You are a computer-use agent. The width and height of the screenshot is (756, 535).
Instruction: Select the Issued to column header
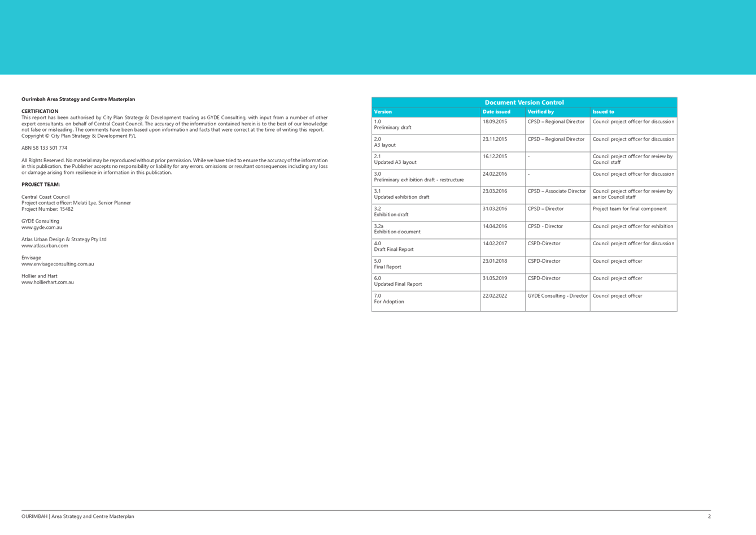coord(603,111)
